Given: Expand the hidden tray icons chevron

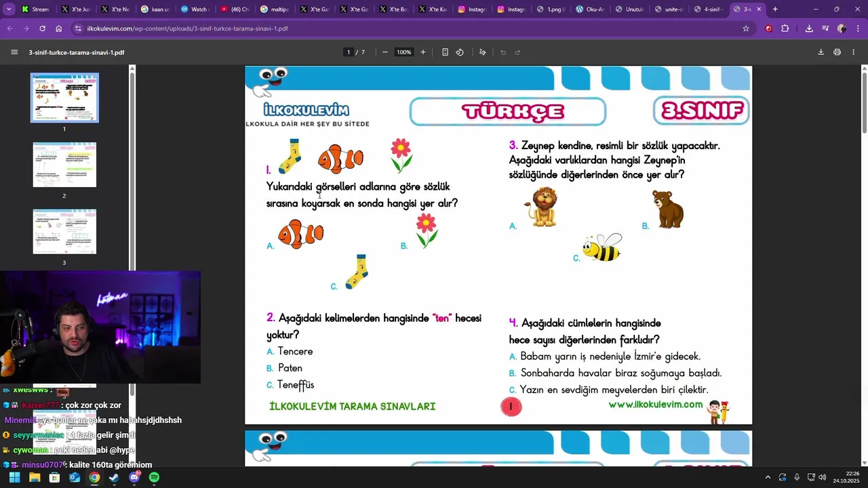Looking at the screenshot, I should click(x=768, y=477).
